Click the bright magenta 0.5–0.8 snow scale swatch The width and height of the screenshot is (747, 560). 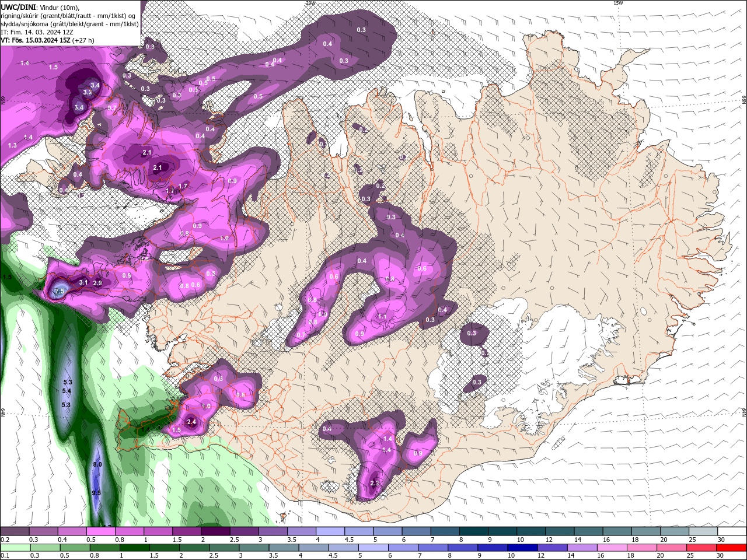[100, 531]
